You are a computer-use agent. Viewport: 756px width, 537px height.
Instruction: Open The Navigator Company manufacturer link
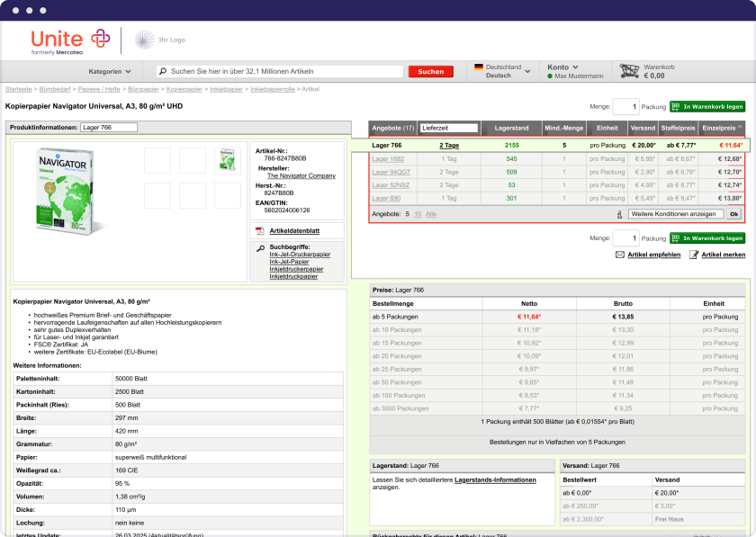click(301, 176)
